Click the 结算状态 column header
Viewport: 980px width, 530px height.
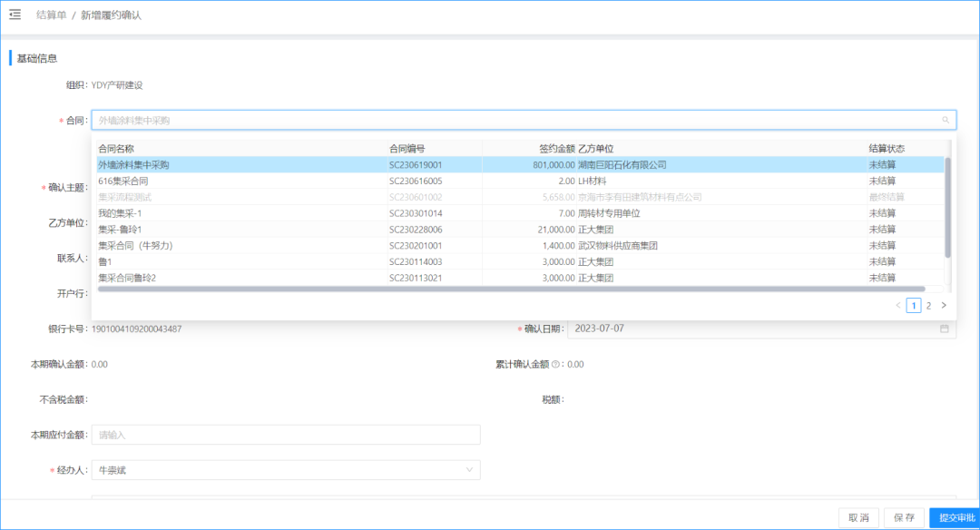coord(887,149)
